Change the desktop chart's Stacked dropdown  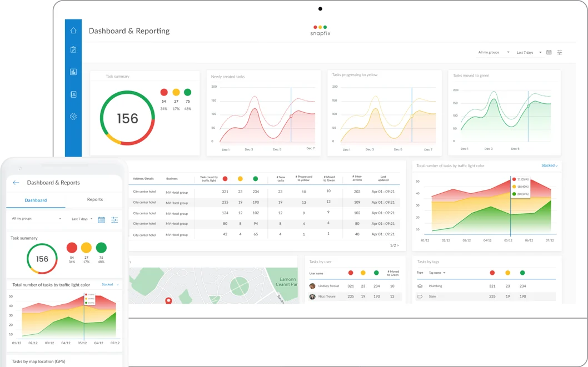coord(550,165)
